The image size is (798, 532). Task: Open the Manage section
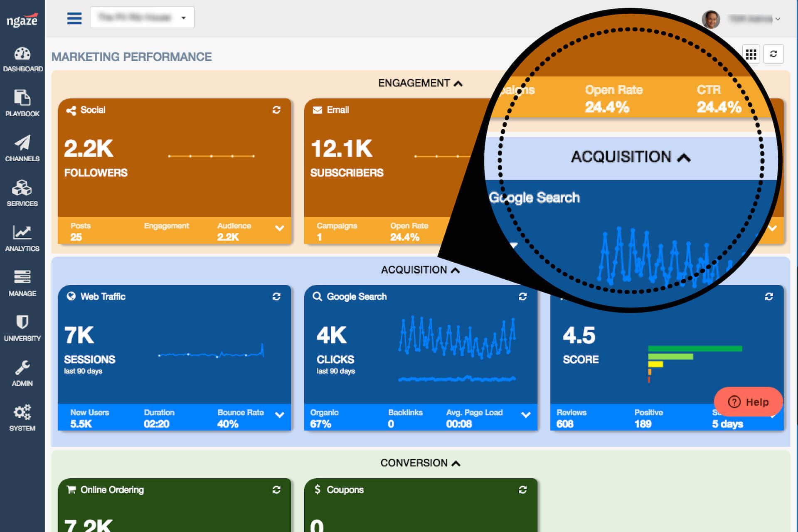point(22,283)
